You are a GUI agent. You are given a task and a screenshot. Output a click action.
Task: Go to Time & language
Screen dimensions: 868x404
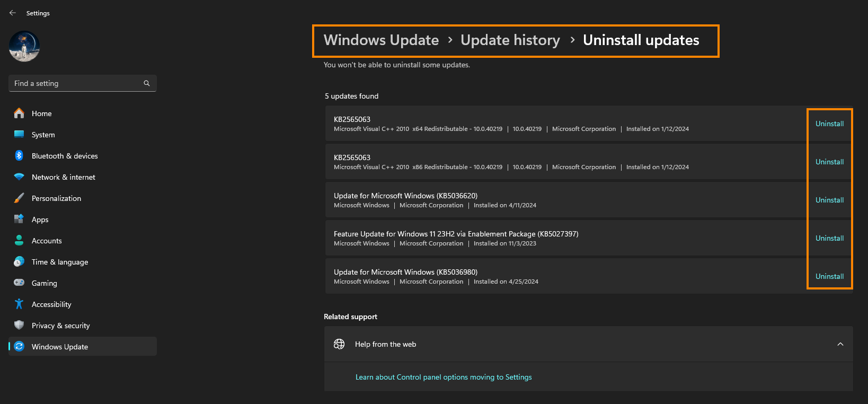(60, 262)
